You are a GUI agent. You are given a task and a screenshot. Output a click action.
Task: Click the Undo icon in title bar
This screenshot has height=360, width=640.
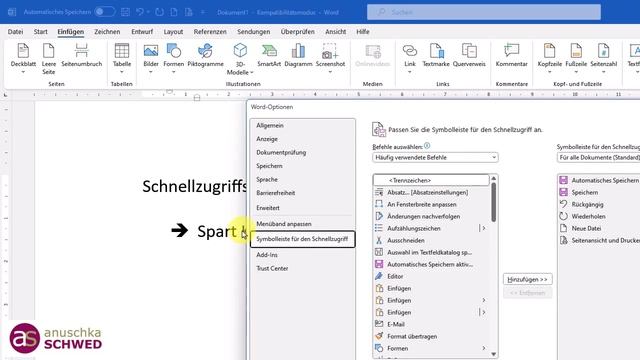[x=140, y=12]
